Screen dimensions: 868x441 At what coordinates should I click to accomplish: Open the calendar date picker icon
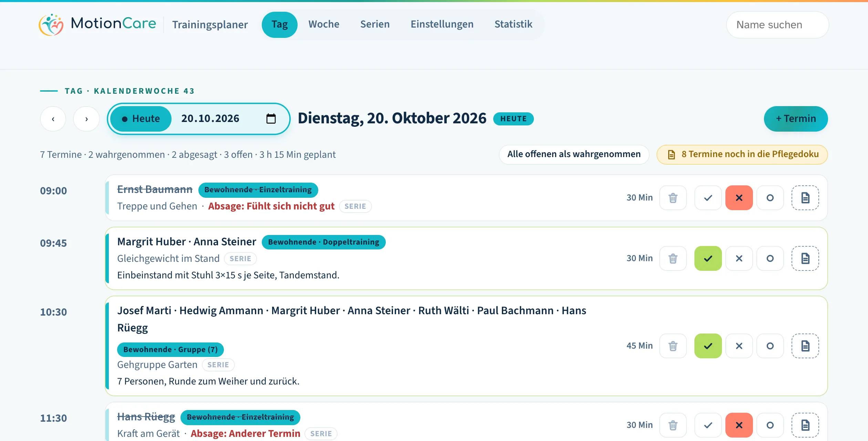point(271,119)
